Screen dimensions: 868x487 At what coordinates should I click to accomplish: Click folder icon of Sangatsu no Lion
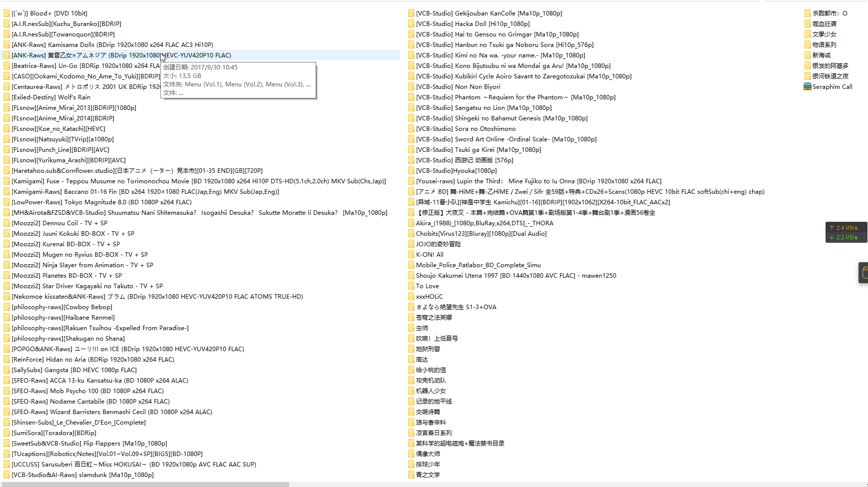(x=411, y=108)
